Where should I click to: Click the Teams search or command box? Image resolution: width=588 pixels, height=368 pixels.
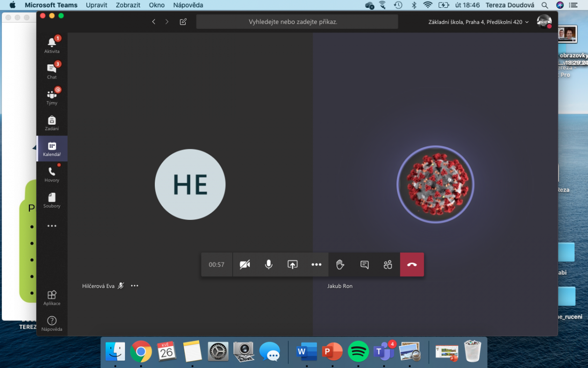point(297,22)
